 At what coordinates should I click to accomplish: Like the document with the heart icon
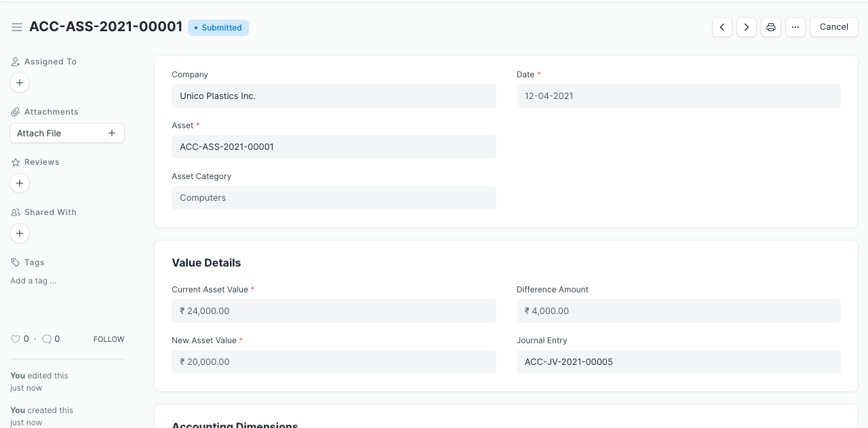(x=16, y=339)
